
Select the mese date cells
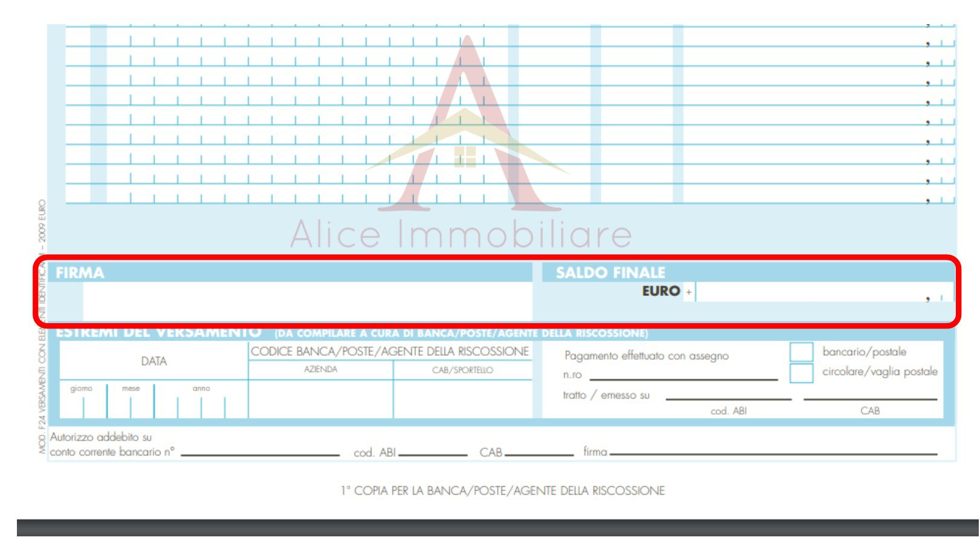pos(130,405)
